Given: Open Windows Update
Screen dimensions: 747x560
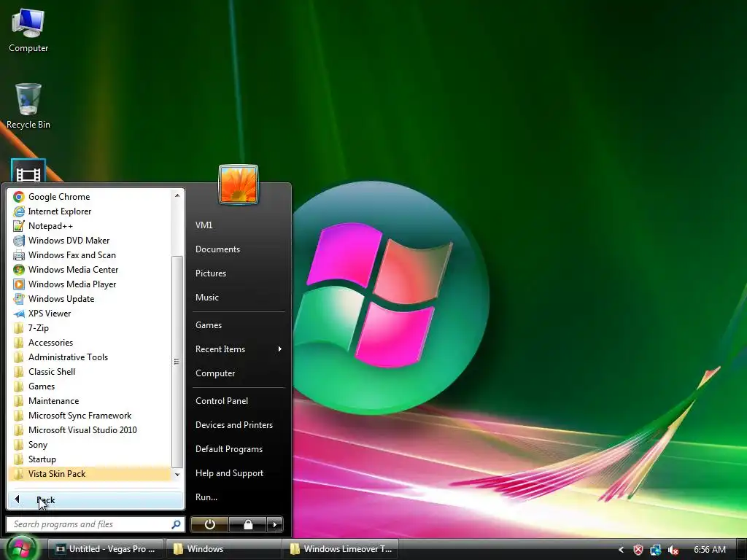Looking at the screenshot, I should (x=90, y=299).
